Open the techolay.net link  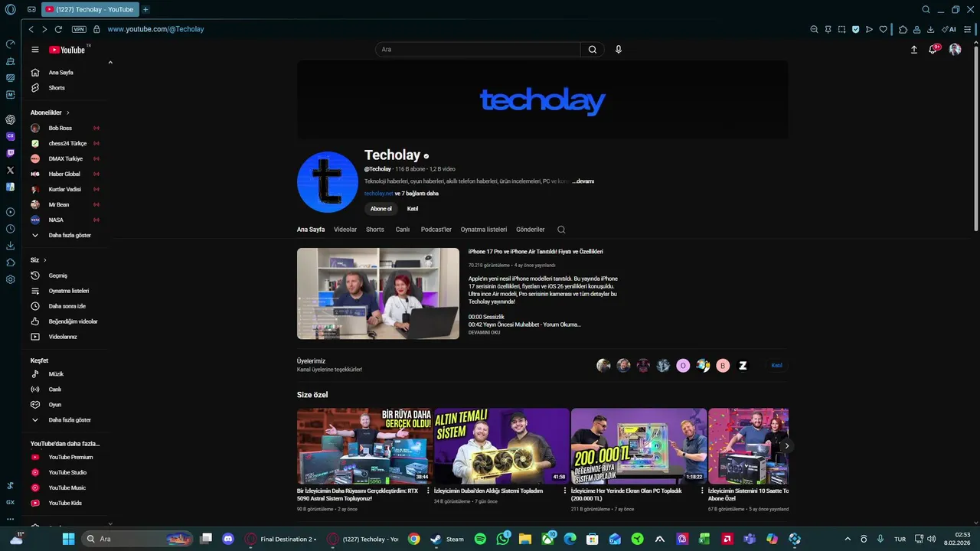(378, 194)
